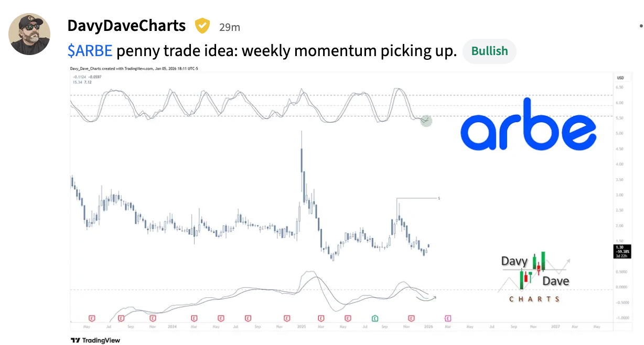Click the USD currency label on price axis
This screenshot has height=345, width=644.
point(620,78)
